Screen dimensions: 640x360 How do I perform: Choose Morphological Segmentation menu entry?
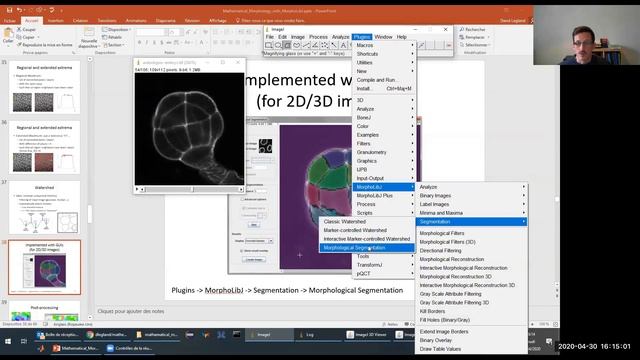(x=367, y=248)
